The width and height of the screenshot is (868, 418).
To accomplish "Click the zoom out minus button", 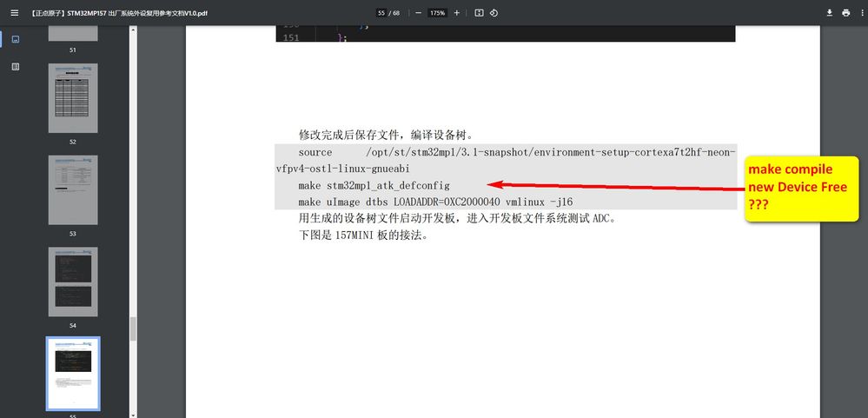I will [418, 13].
